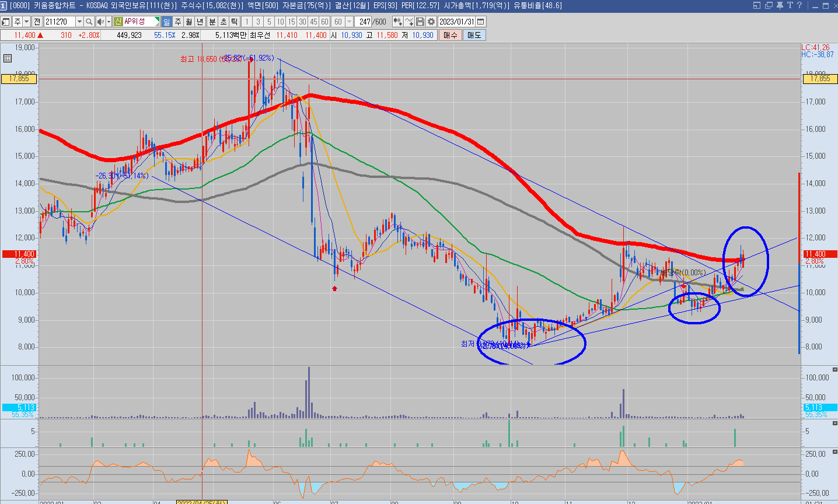
Task: Select second 초 chart period
Action: tap(224, 22)
